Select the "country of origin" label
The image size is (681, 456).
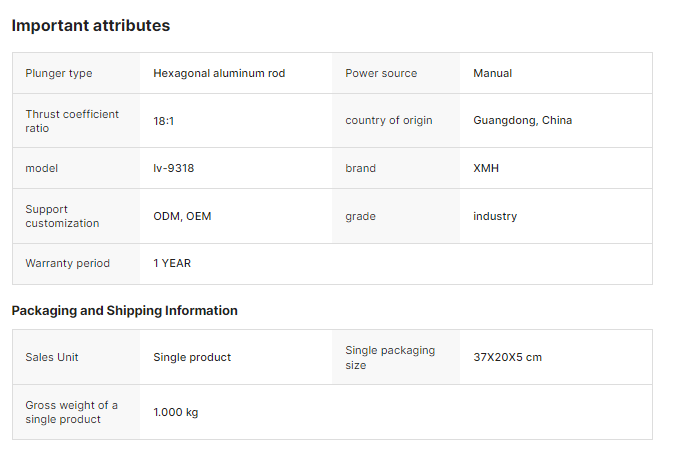point(389,121)
